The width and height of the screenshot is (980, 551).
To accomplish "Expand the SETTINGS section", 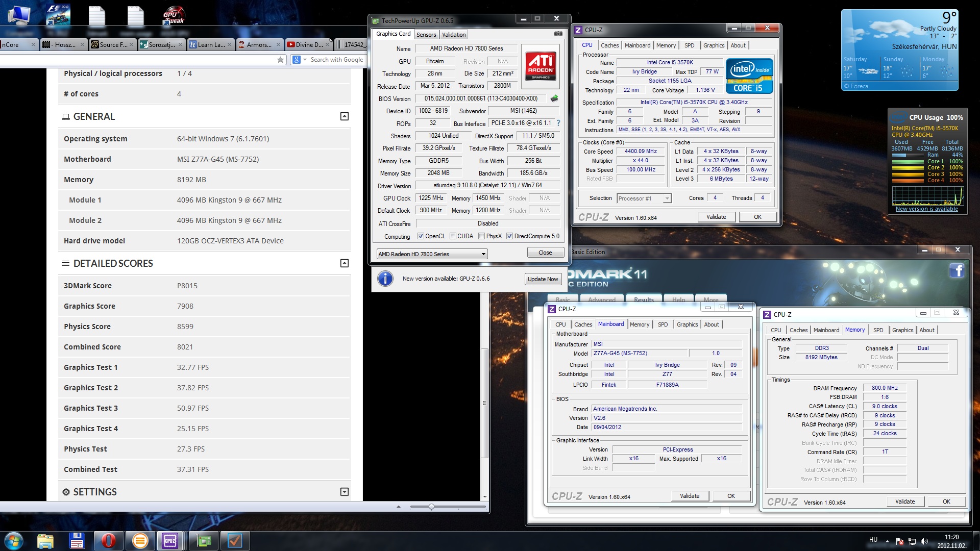I will tap(345, 492).
